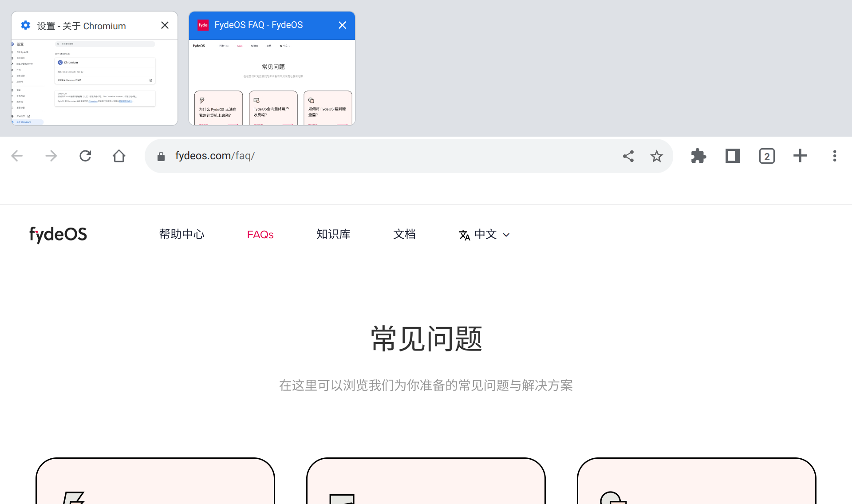Open the Settings tab thumbnail preview
This screenshot has width=852, height=504.
(95, 83)
